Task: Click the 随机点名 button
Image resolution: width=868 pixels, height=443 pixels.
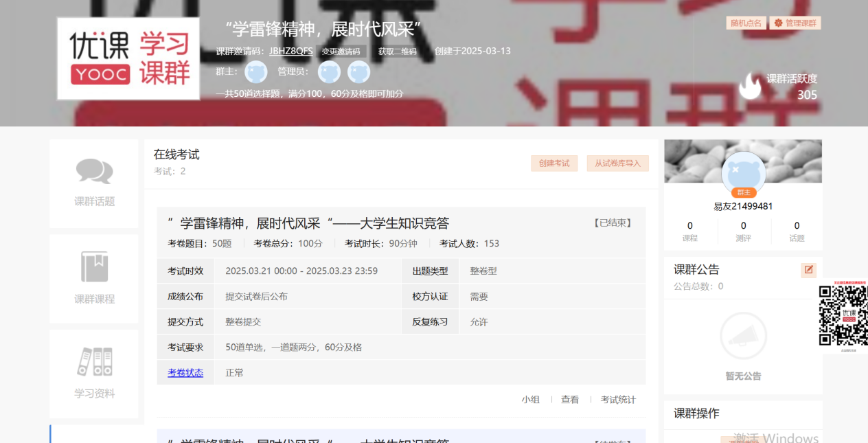Action: [746, 23]
